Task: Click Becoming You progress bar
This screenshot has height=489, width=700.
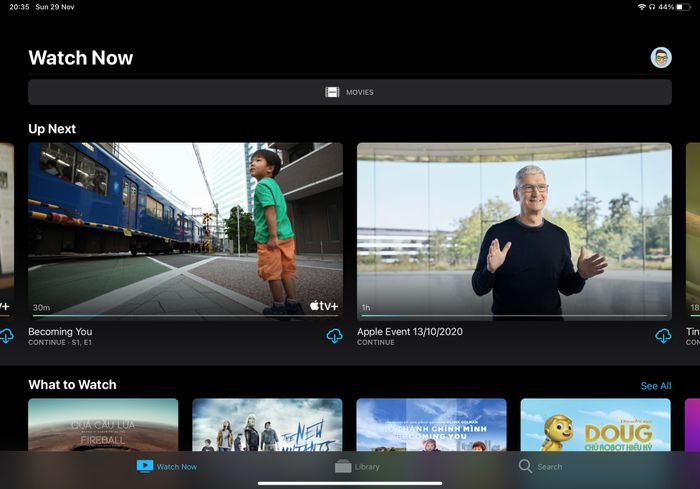Action: click(185, 315)
